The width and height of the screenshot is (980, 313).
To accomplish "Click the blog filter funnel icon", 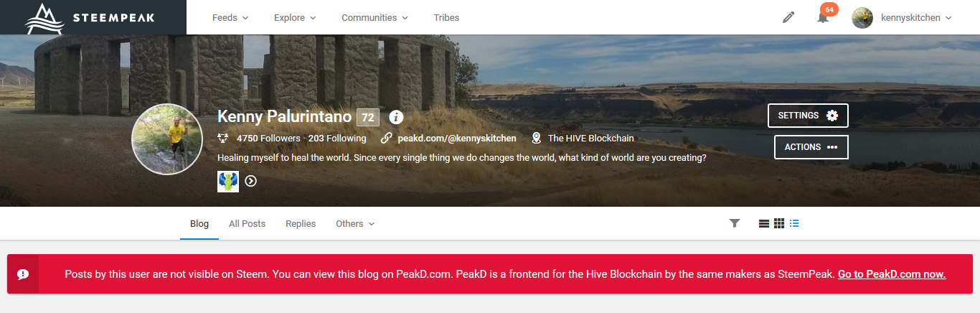I will click(734, 223).
